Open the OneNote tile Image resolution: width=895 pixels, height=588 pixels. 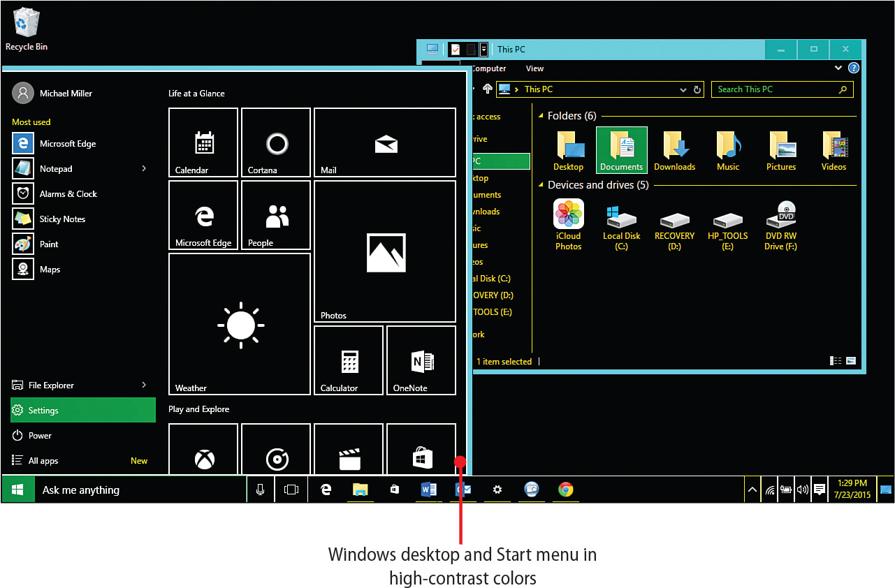(421, 360)
